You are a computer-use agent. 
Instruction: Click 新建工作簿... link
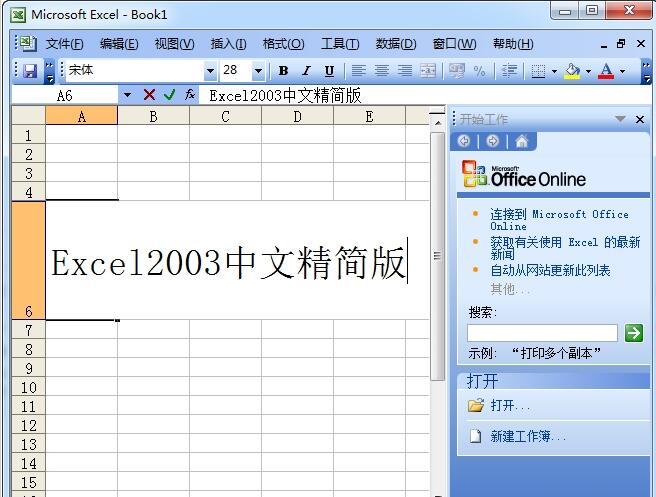coord(528,436)
